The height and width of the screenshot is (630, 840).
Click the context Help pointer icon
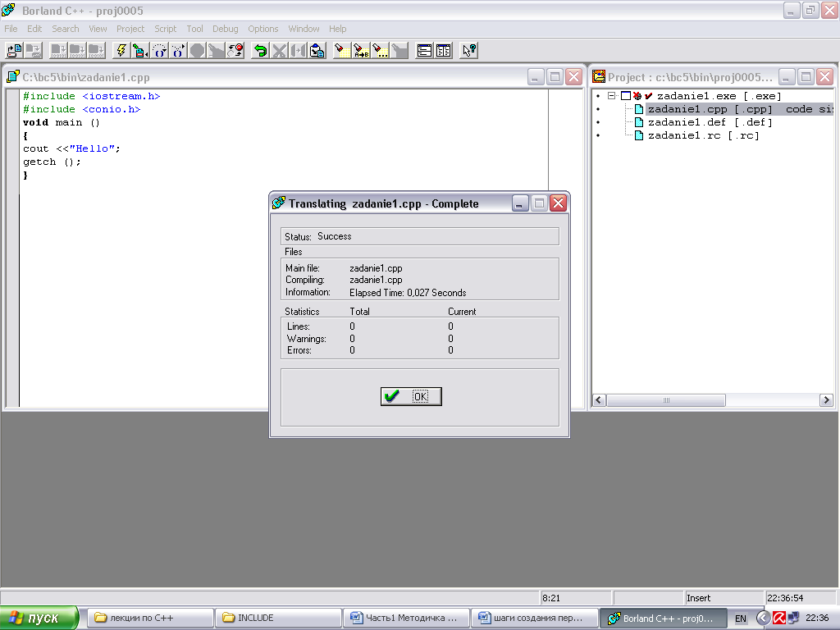tap(468, 50)
